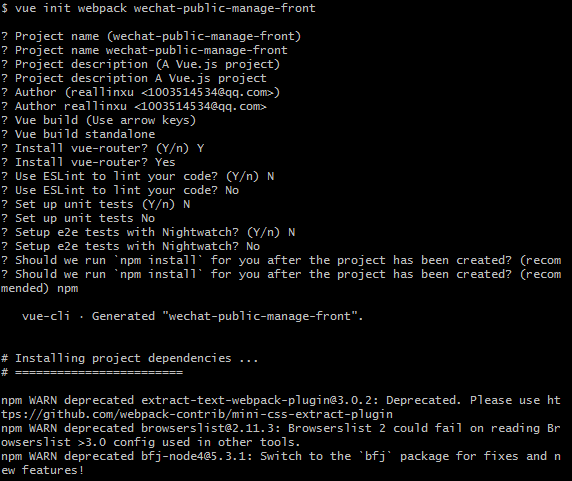Click the 'Vue build standalone' line
The image size is (572, 481).
pyautogui.click(x=78, y=134)
